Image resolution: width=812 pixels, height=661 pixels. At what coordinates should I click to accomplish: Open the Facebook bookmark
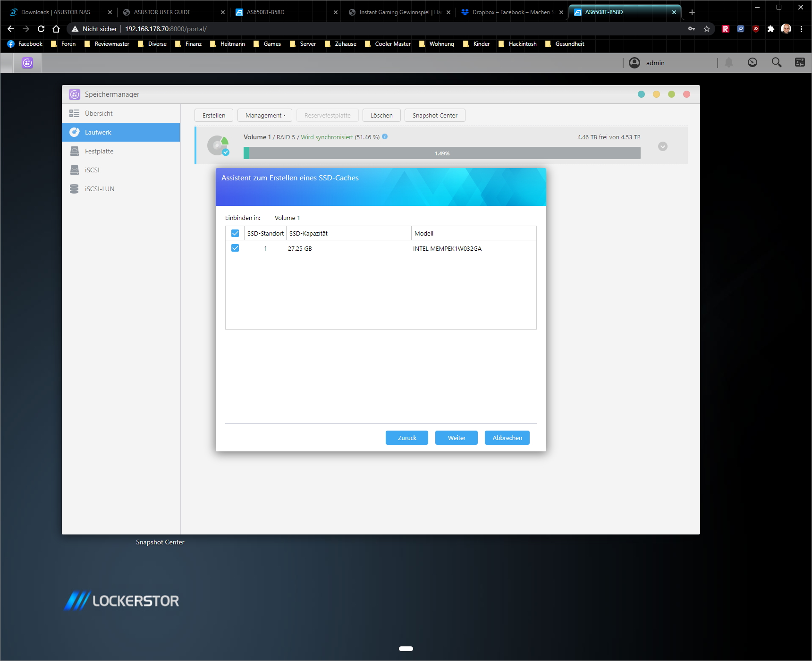(x=25, y=44)
